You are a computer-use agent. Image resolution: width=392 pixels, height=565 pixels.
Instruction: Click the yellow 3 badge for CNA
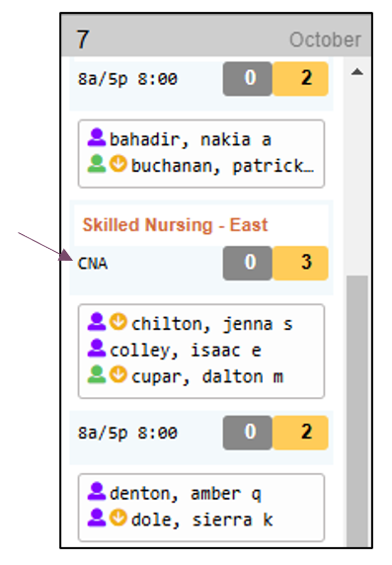300,263
